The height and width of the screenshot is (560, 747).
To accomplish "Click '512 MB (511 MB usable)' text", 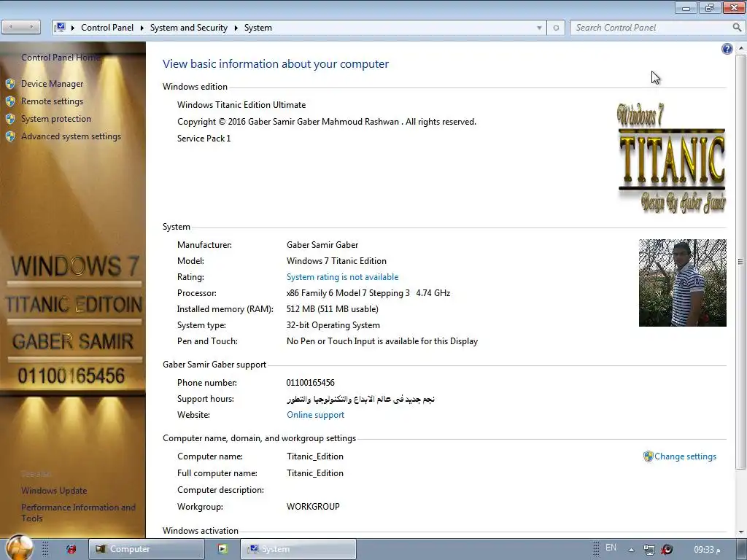I will tap(333, 309).
